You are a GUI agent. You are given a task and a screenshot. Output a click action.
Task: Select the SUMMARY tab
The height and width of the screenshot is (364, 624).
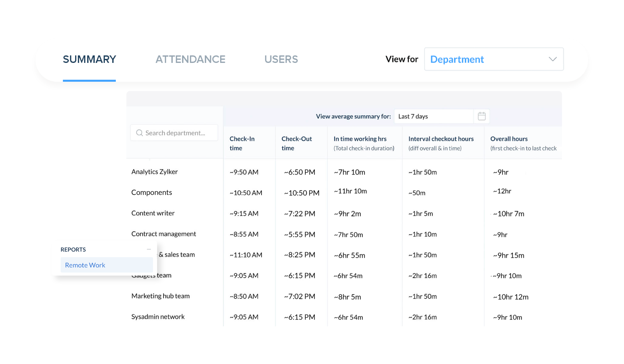(89, 59)
